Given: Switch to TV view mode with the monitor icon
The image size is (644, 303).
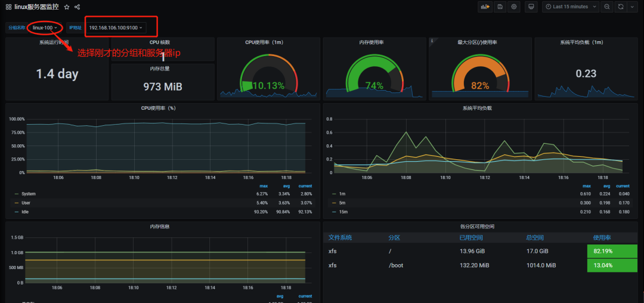Looking at the screenshot, I should click(531, 7).
